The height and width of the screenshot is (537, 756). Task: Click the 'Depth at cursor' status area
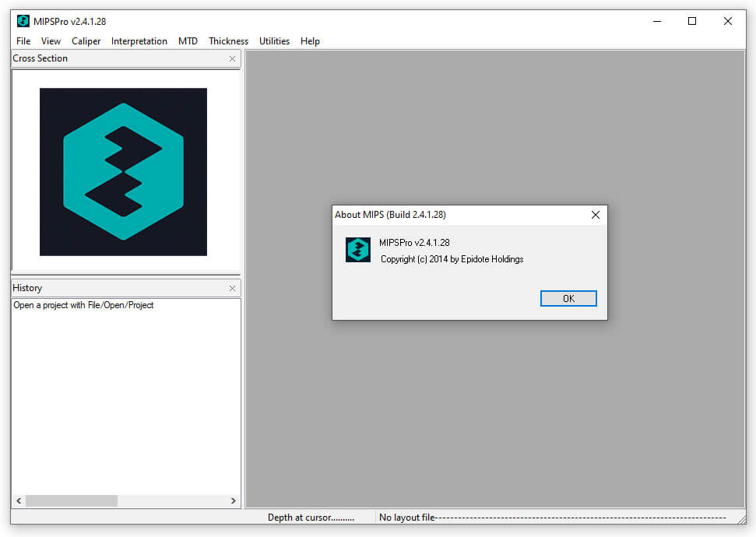point(310,517)
